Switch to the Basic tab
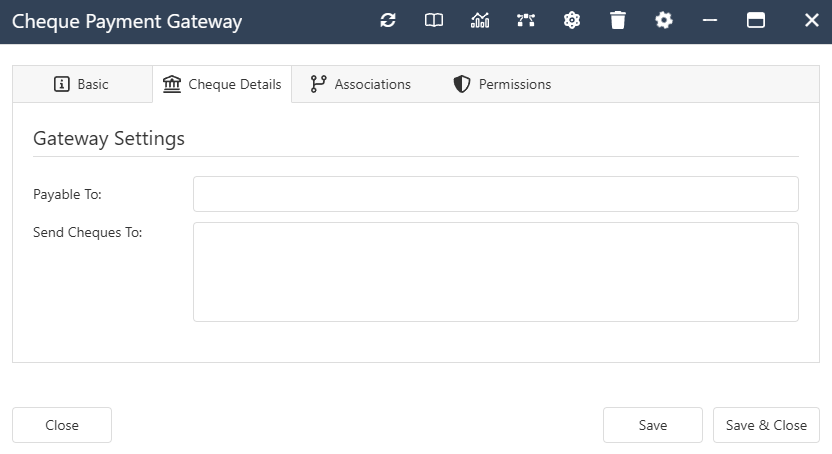This screenshot has width=832, height=454. (82, 84)
